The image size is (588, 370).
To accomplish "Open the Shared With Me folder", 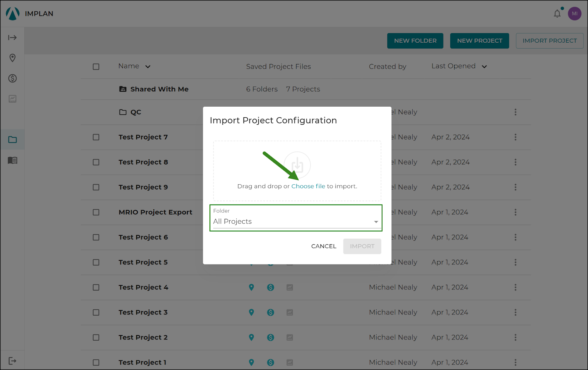I will tap(159, 89).
